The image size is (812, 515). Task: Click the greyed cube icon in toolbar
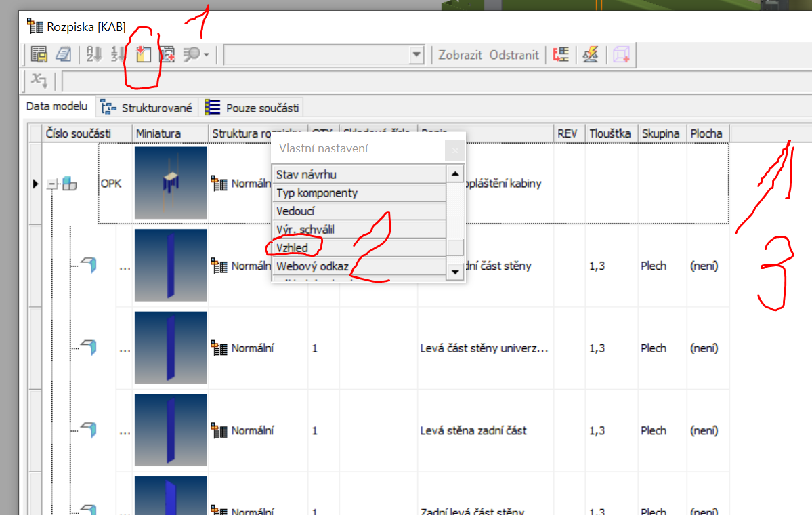click(x=621, y=54)
